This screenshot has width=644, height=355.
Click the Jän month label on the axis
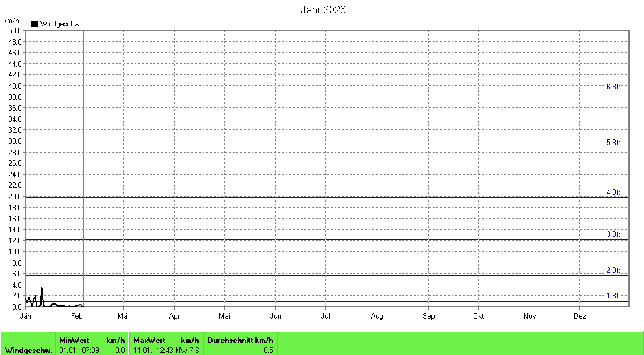26,316
